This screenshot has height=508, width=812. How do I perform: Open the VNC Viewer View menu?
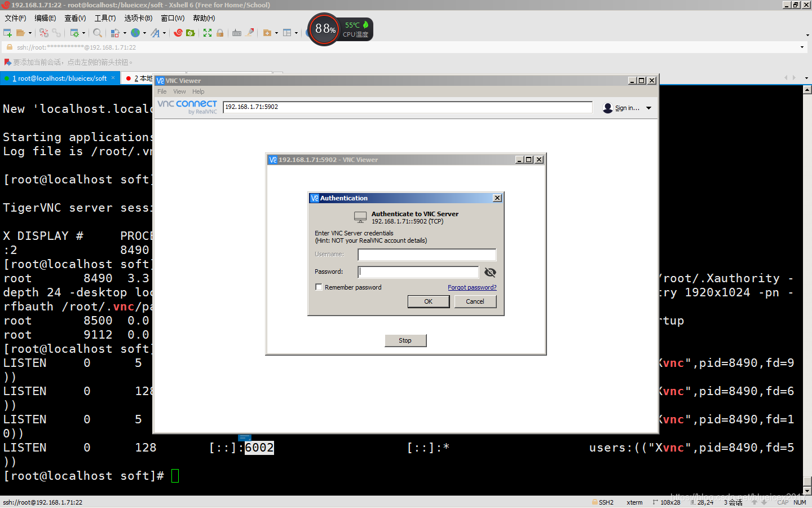[179, 91]
